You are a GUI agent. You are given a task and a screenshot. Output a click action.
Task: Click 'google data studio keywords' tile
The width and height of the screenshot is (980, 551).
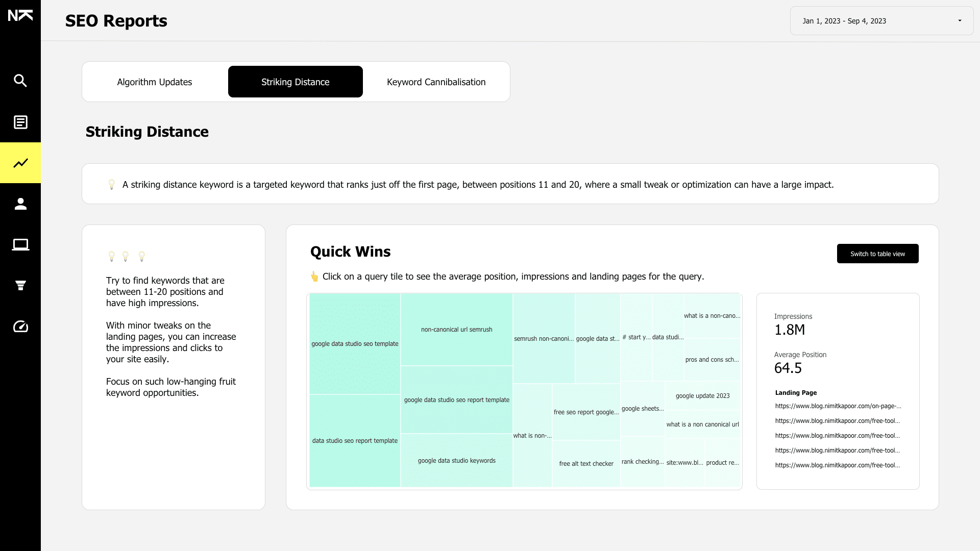pyautogui.click(x=457, y=461)
